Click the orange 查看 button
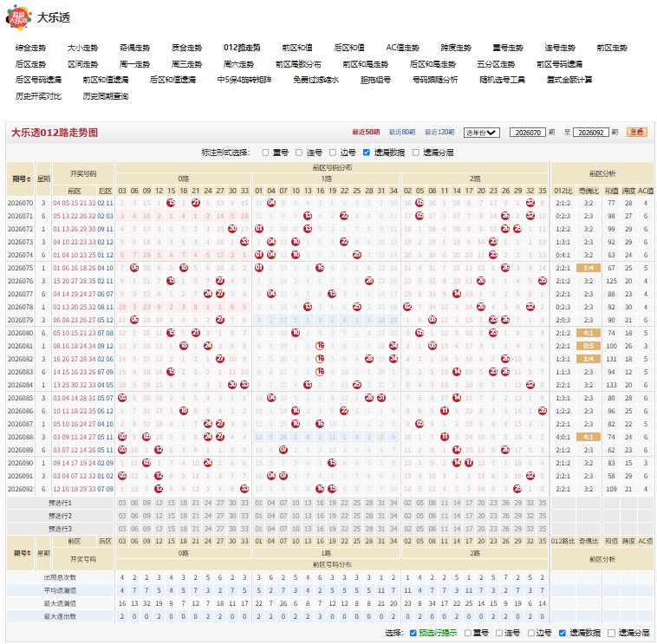Screen dimensions: 657x644 [637, 133]
